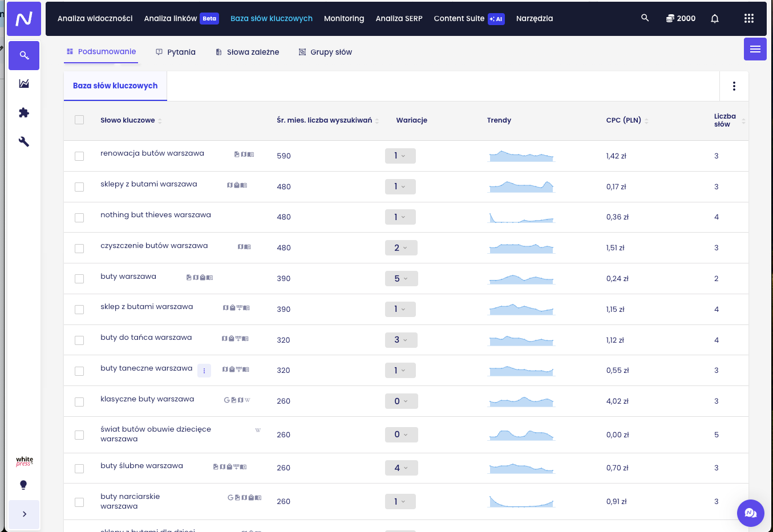Expand the left sidebar with arrow
The height and width of the screenshot is (532, 773).
point(24,514)
